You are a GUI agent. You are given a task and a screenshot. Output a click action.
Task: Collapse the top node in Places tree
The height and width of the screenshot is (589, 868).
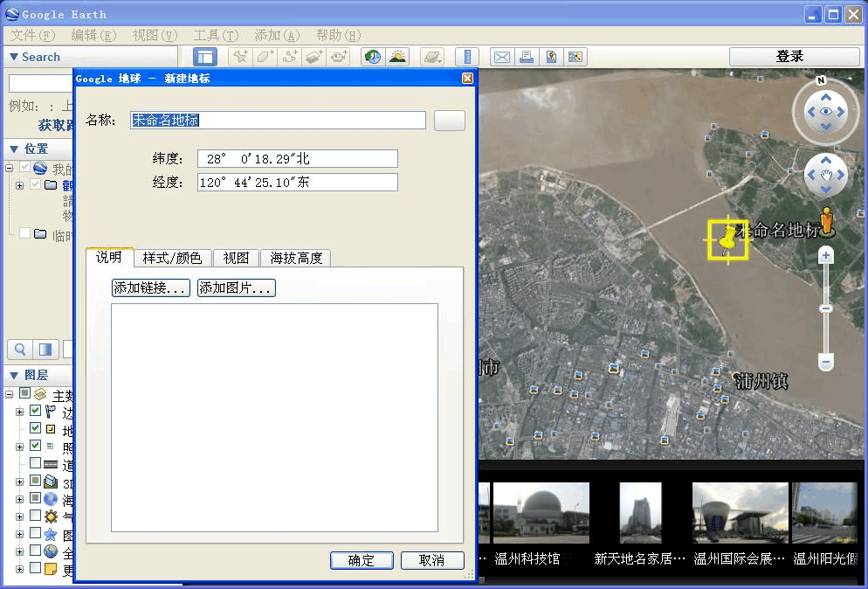pyautogui.click(x=10, y=168)
